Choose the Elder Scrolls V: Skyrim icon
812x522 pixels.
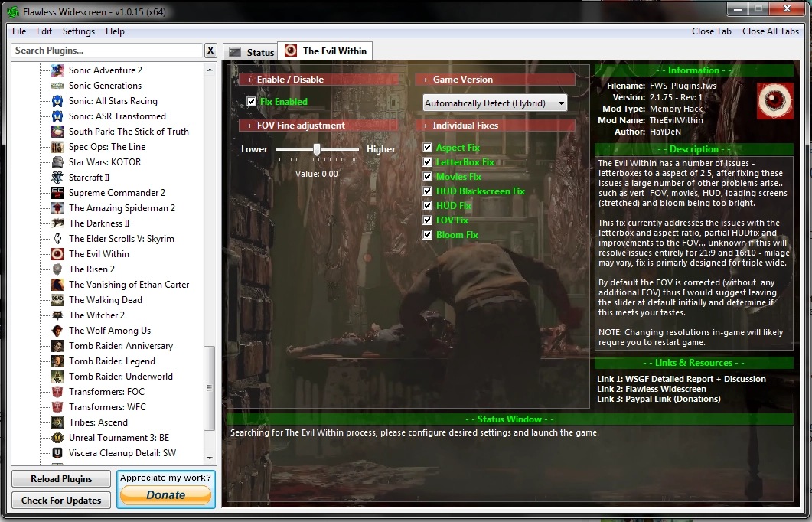click(x=57, y=238)
